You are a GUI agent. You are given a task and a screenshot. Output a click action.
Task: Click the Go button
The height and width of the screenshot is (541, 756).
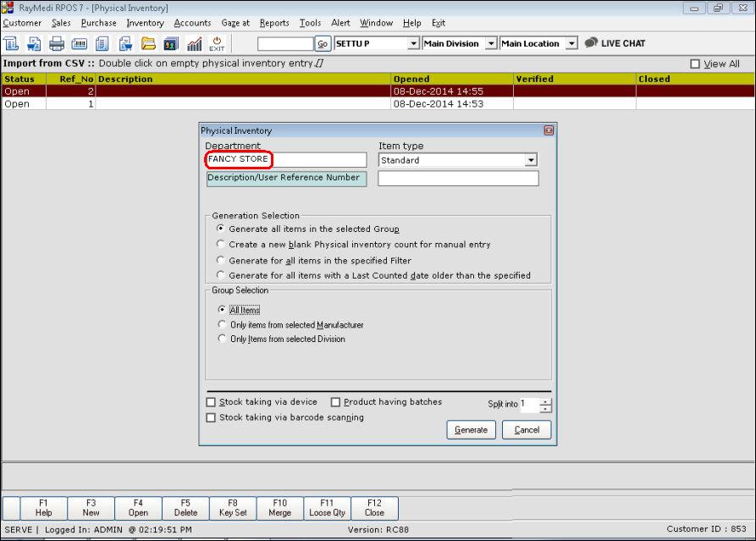point(323,44)
